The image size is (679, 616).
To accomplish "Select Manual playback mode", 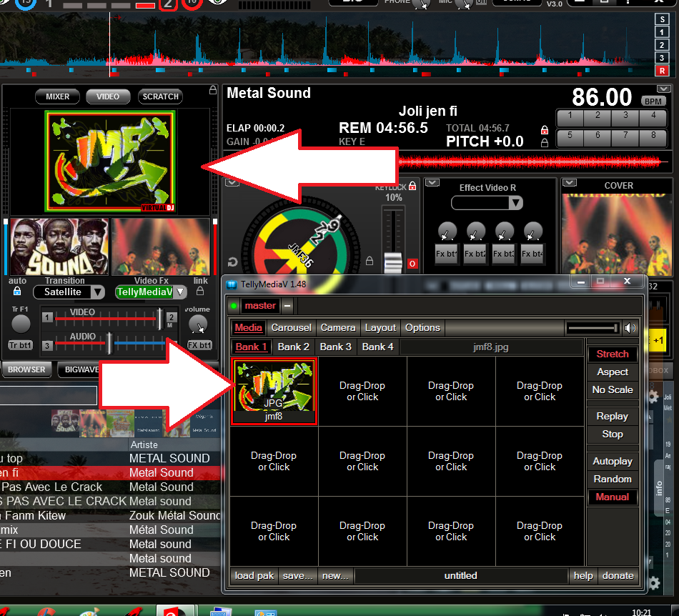I will [x=613, y=497].
